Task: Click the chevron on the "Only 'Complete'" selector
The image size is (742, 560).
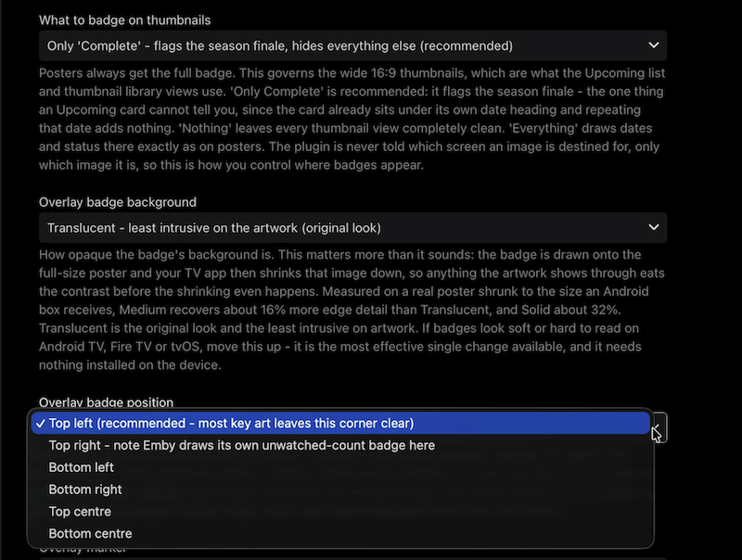Action: pyautogui.click(x=654, y=45)
